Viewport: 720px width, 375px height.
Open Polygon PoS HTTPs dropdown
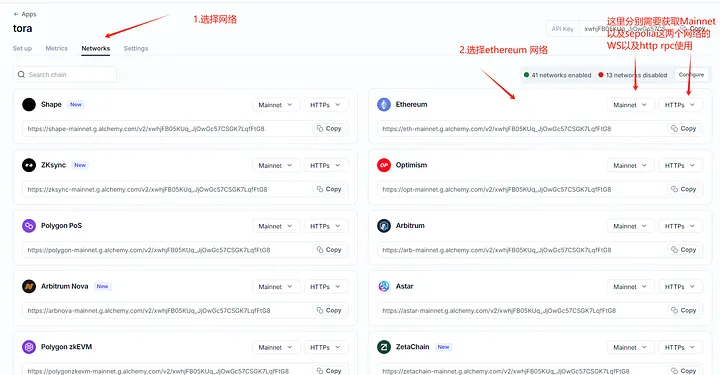[326, 226]
